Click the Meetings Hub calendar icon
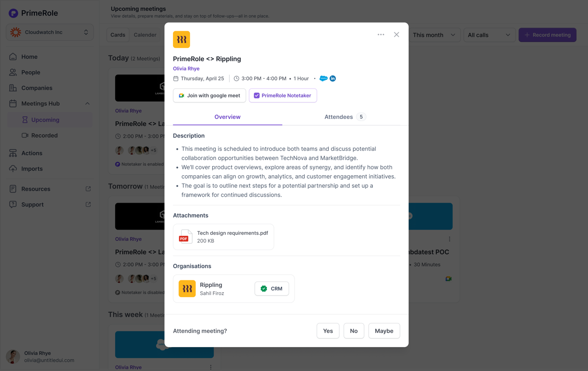The width and height of the screenshot is (588, 371). coord(13,104)
